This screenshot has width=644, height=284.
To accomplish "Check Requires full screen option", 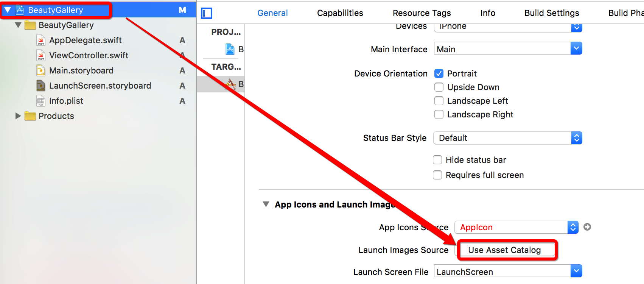I will click(x=437, y=175).
